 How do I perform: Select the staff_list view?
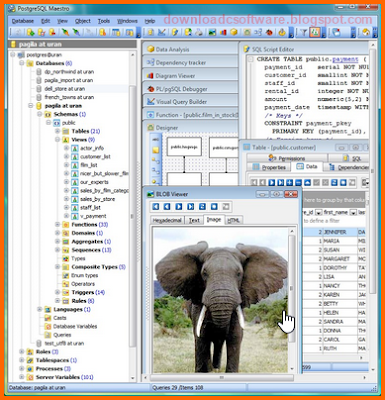point(90,208)
